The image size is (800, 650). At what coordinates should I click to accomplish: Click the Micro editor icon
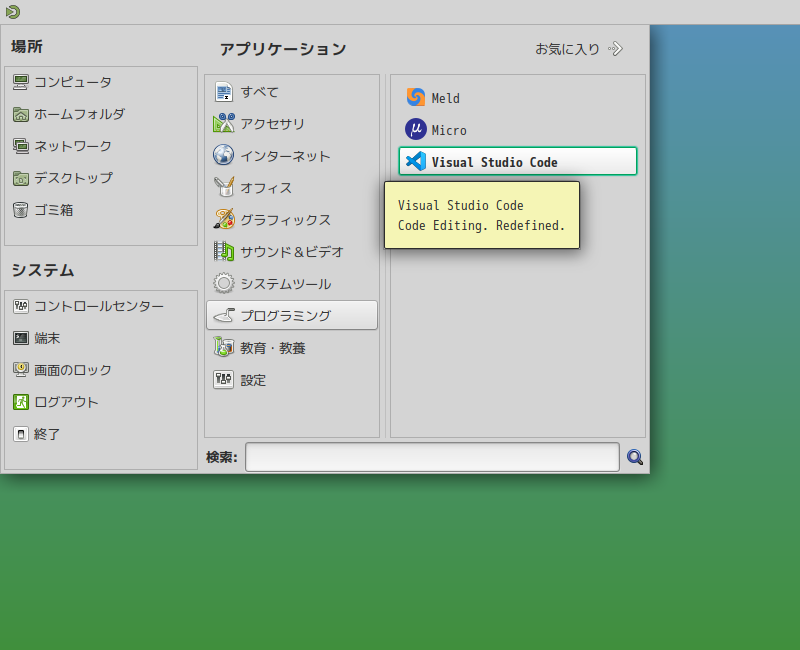[416, 130]
